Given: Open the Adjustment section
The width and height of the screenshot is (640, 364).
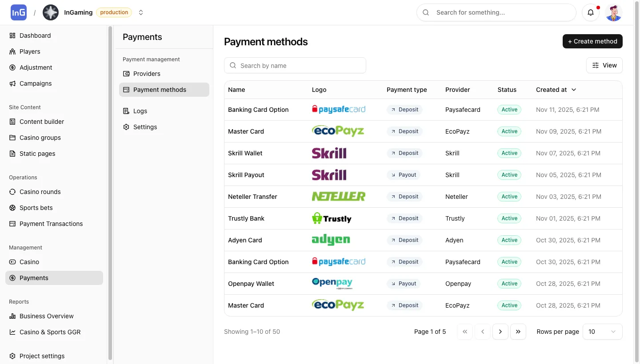Looking at the screenshot, I should (x=36, y=67).
